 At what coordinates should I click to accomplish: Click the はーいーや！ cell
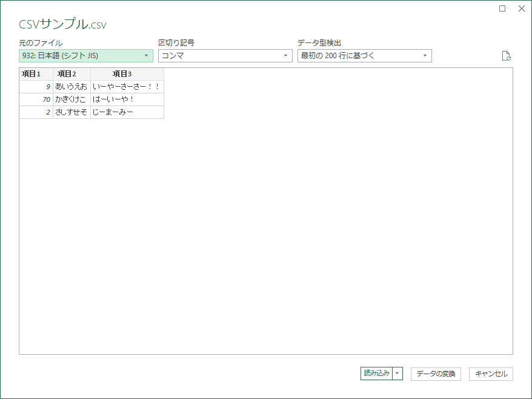(x=127, y=99)
